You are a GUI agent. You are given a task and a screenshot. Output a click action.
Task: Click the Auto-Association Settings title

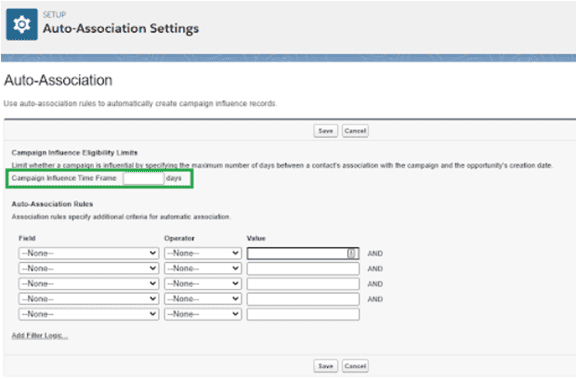(121, 29)
